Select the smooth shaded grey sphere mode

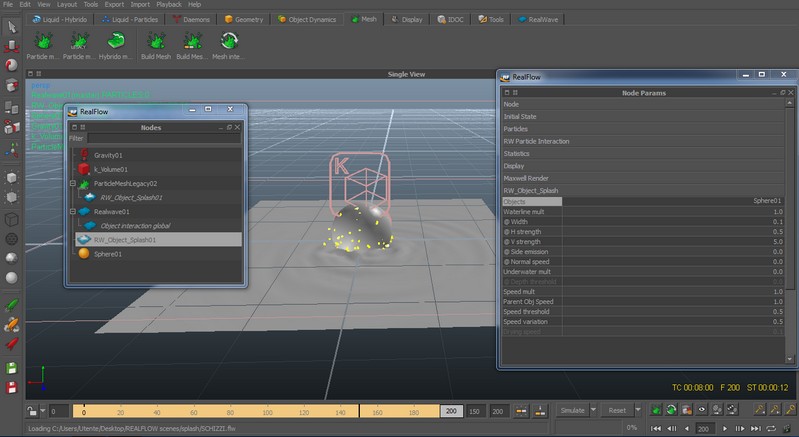tap(11, 278)
